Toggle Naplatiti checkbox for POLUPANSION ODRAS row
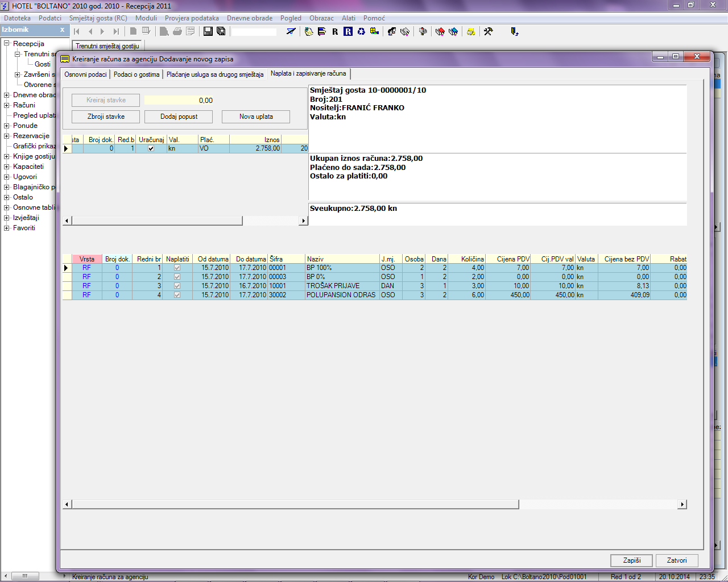Viewport: 728px width, 582px height. 177,295
